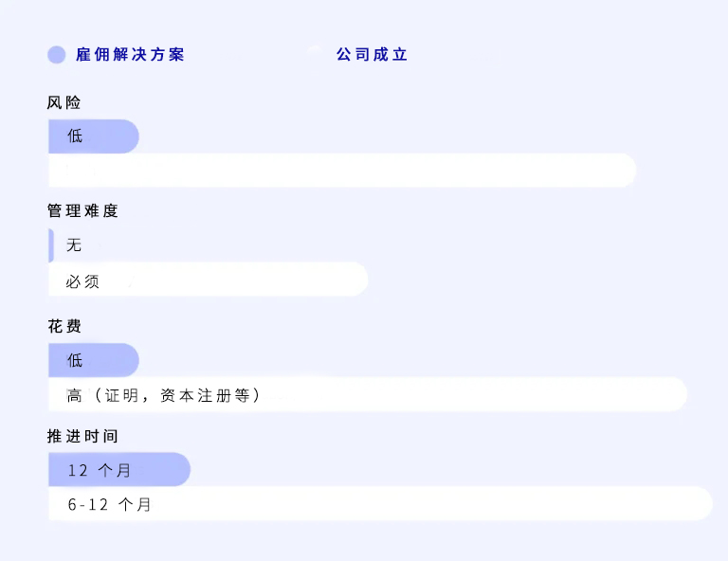
Task: Click the white bar starting with 高
Action: (x=370, y=394)
